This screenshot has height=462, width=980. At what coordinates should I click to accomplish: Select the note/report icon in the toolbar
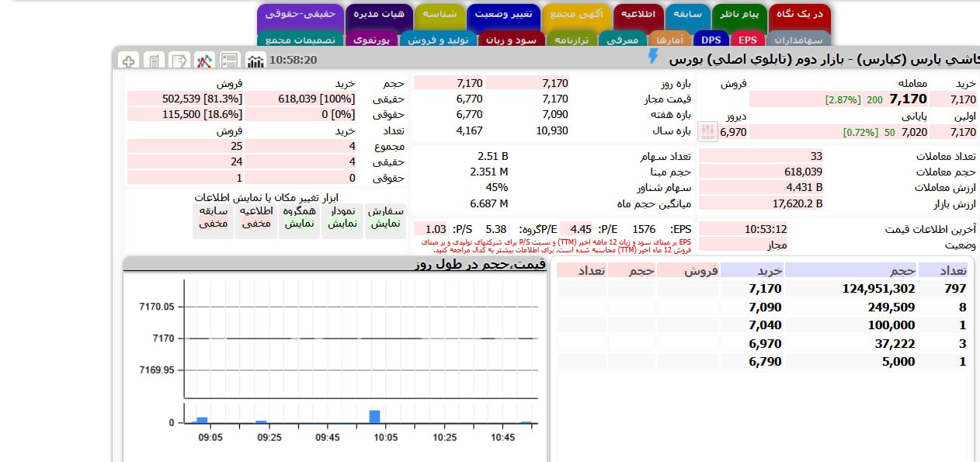click(153, 60)
